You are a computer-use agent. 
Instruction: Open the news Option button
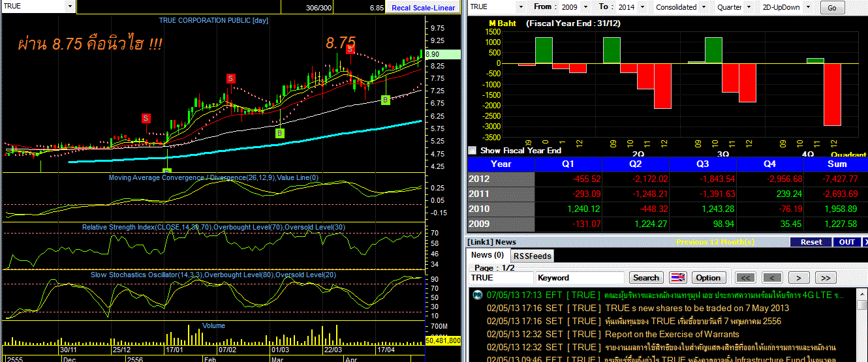pyautogui.click(x=708, y=278)
